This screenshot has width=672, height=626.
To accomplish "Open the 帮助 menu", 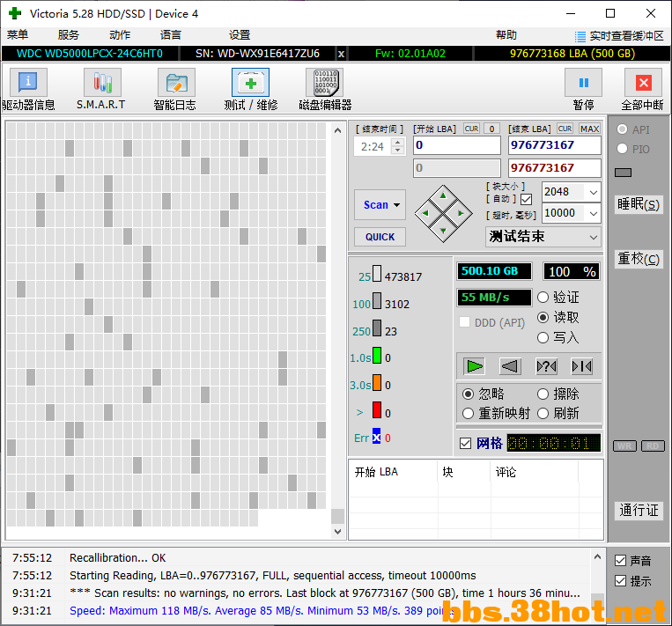I will pos(506,34).
